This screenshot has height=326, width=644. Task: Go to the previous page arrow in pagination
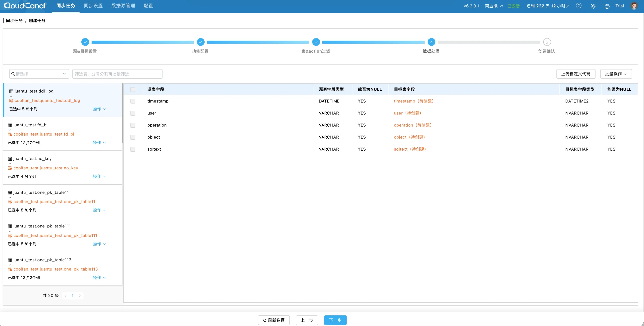point(66,296)
